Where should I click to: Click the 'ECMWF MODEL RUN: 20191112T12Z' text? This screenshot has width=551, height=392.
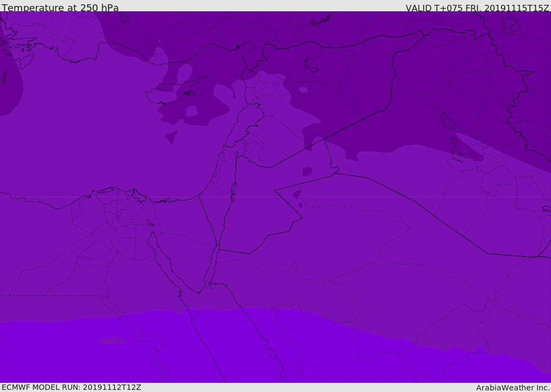tap(72, 387)
